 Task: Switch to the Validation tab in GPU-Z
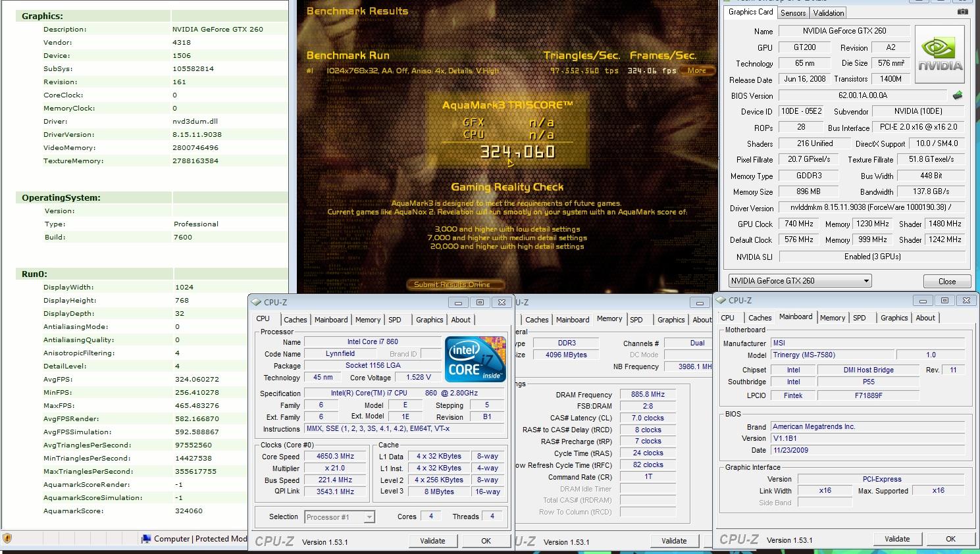(x=828, y=13)
